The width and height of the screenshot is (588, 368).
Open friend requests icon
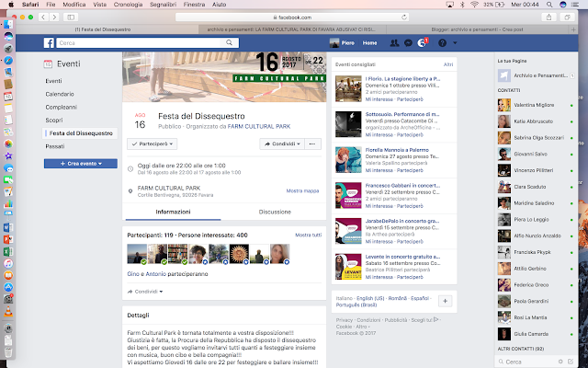pyautogui.click(x=394, y=43)
